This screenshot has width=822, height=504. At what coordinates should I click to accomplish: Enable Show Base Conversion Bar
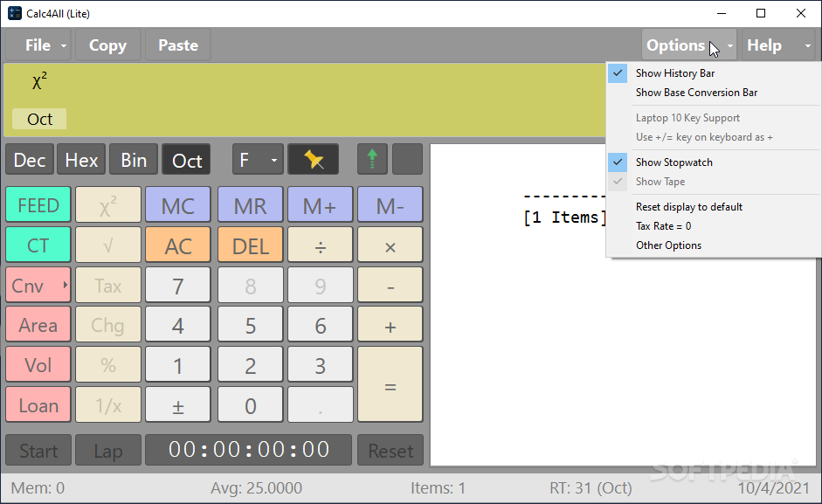click(714, 93)
